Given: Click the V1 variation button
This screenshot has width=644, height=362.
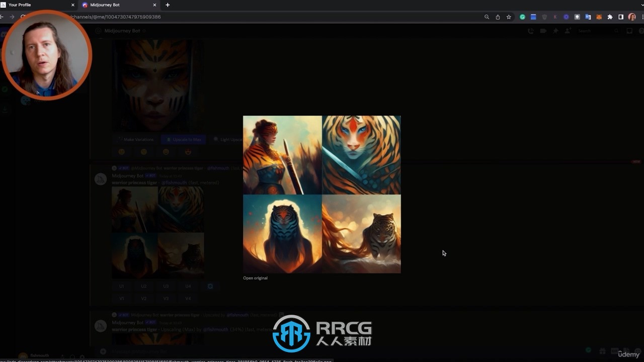Looking at the screenshot, I should click(121, 298).
